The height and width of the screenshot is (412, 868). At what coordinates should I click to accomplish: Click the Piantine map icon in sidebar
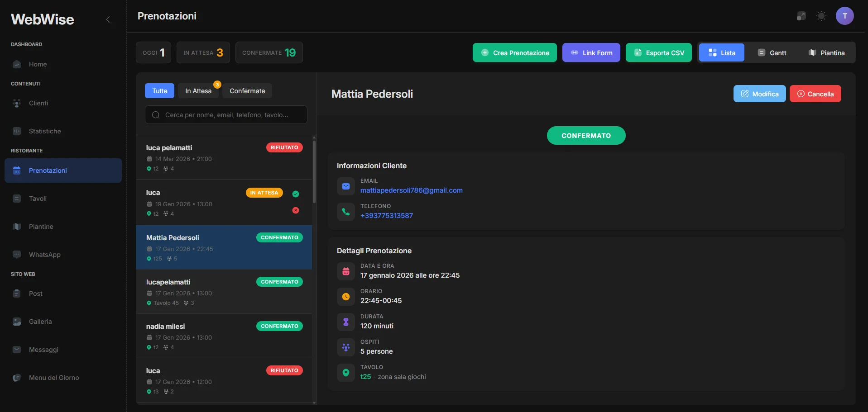[x=17, y=226]
